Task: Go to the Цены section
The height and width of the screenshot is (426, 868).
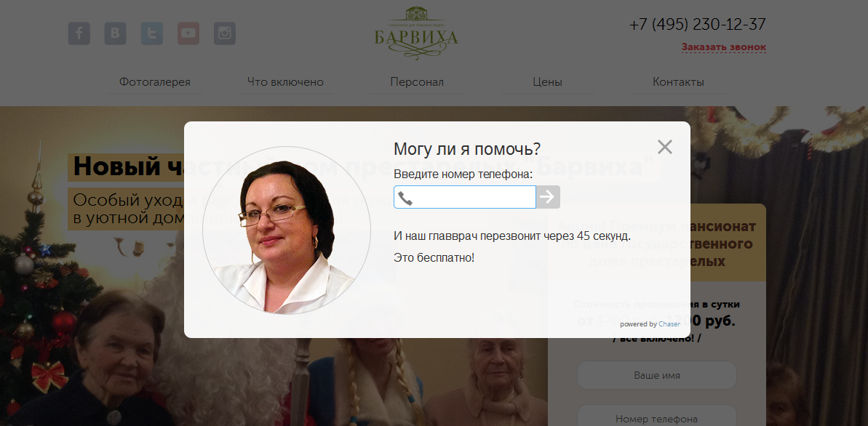Action: [547, 82]
